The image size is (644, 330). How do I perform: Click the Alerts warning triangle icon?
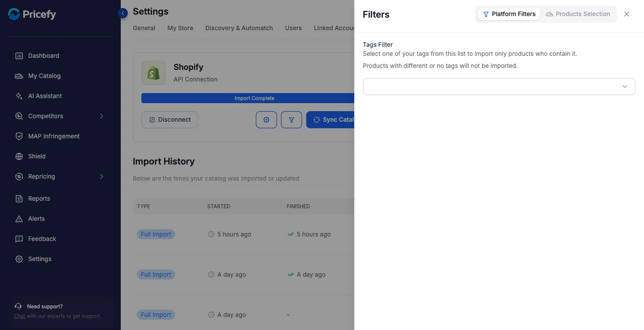(x=19, y=219)
